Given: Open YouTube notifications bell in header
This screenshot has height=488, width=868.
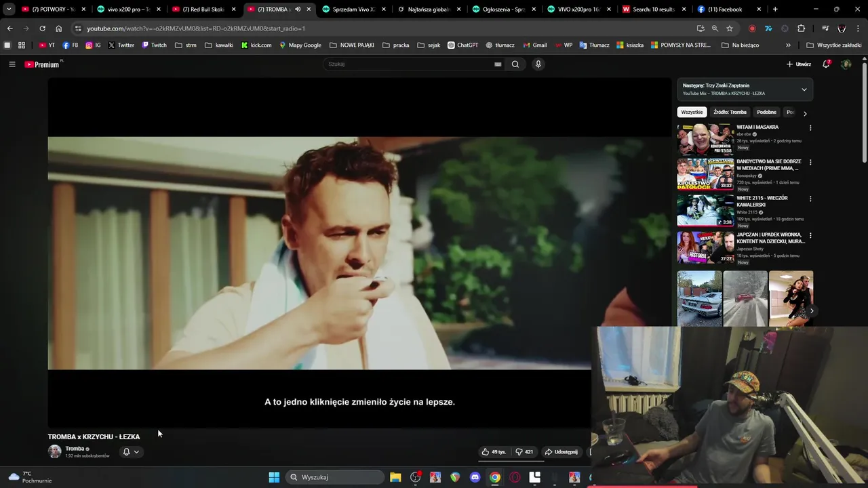Looking at the screenshot, I should click(826, 64).
